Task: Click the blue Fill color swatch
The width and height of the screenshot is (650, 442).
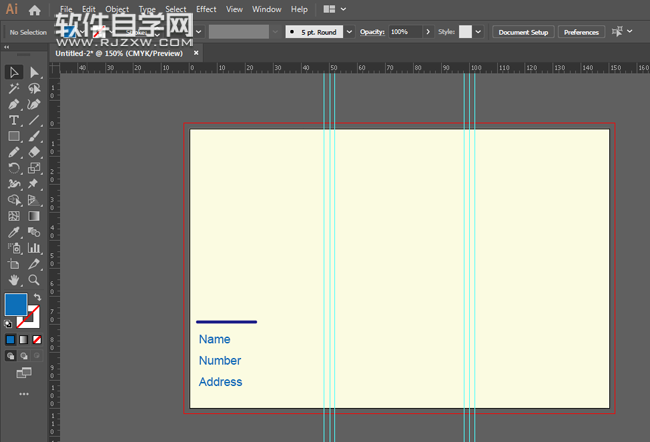Action: click(16, 305)
